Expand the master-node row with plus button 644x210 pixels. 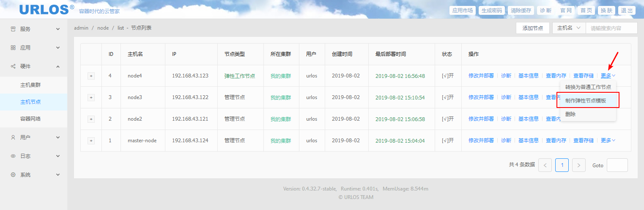(x=91, y=141)
